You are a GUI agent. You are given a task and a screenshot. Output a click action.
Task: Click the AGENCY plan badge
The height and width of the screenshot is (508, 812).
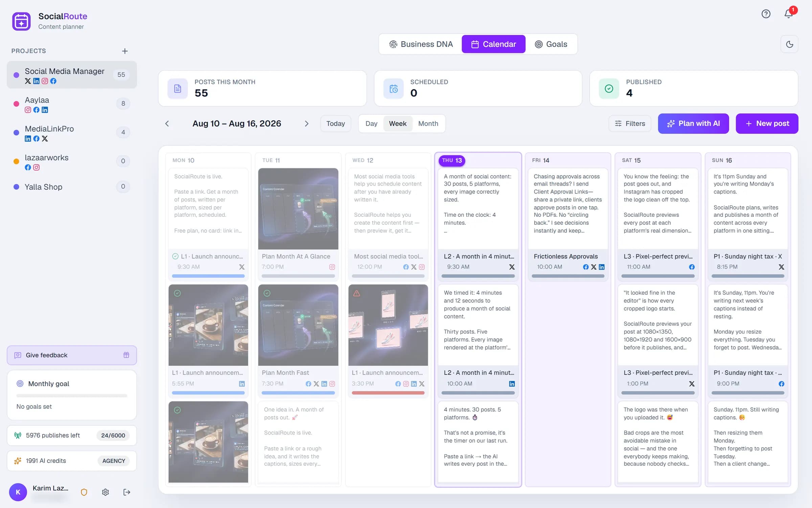(x=114, y=461)
